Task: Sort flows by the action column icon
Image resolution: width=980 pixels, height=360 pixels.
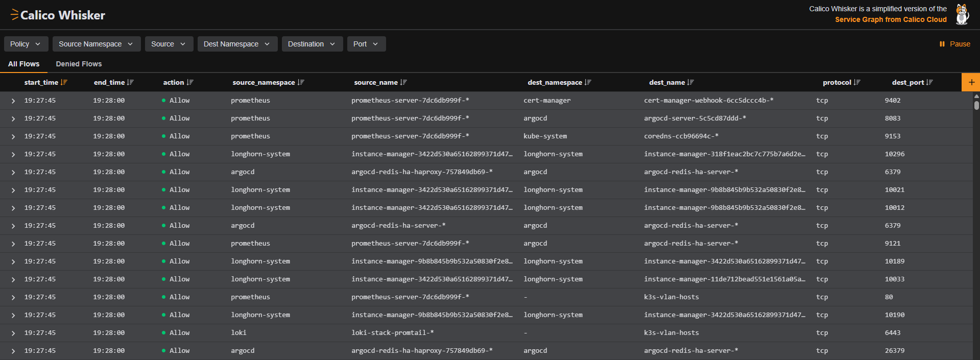Action: click(x=190, y=82)
